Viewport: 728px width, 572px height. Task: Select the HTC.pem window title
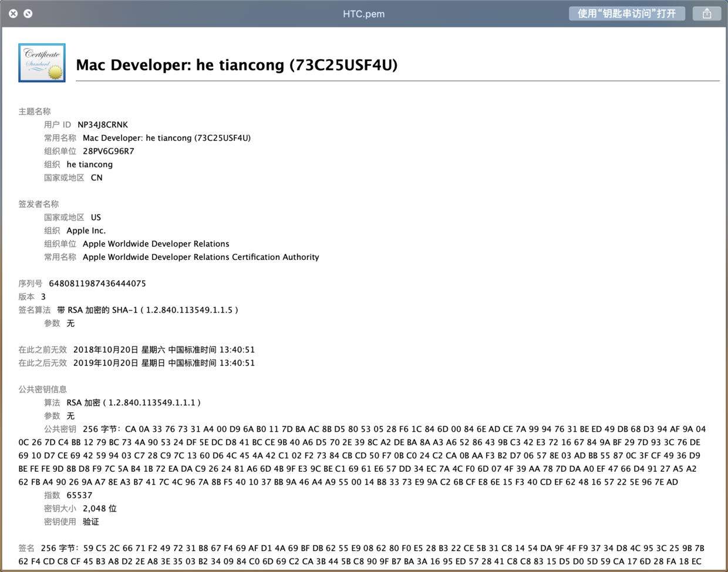(x=363, y=13)
